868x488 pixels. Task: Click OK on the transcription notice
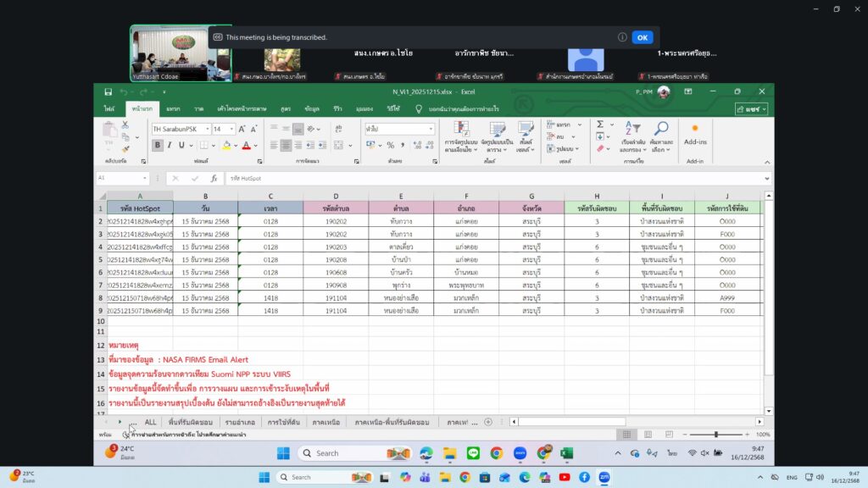pyautogui.click(x=643, y=37)
